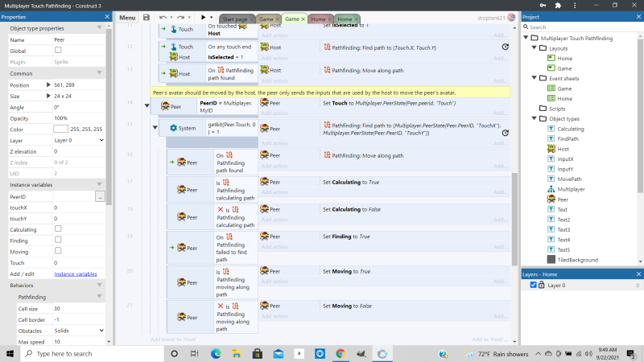The image size is (644, 362).
Task: Click the red X invert icon in event 18
Action: click(x=221, y=210)
